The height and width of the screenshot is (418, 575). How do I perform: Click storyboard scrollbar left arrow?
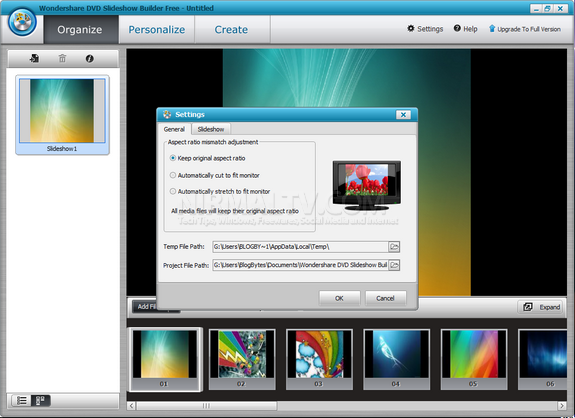(132, 406)
